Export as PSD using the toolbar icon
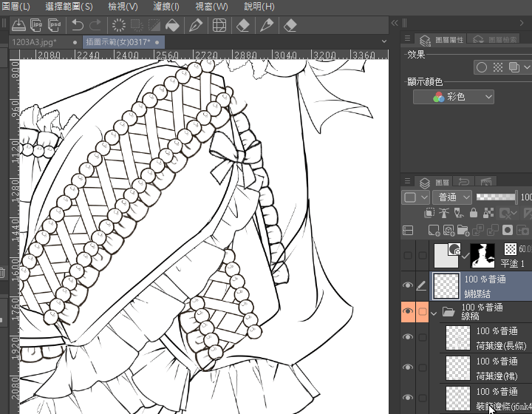Image resolution: width=532 pixels, height=414 pixels. click(54, 26)
